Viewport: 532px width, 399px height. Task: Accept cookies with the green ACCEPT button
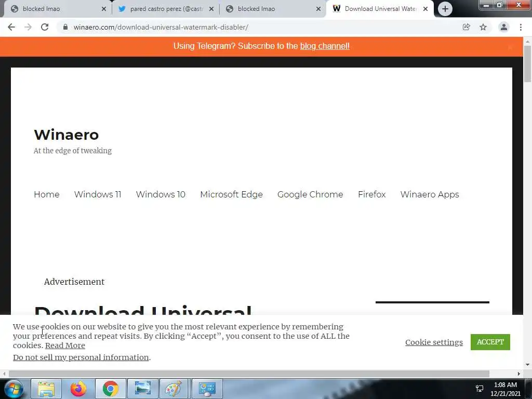point(490,342)
